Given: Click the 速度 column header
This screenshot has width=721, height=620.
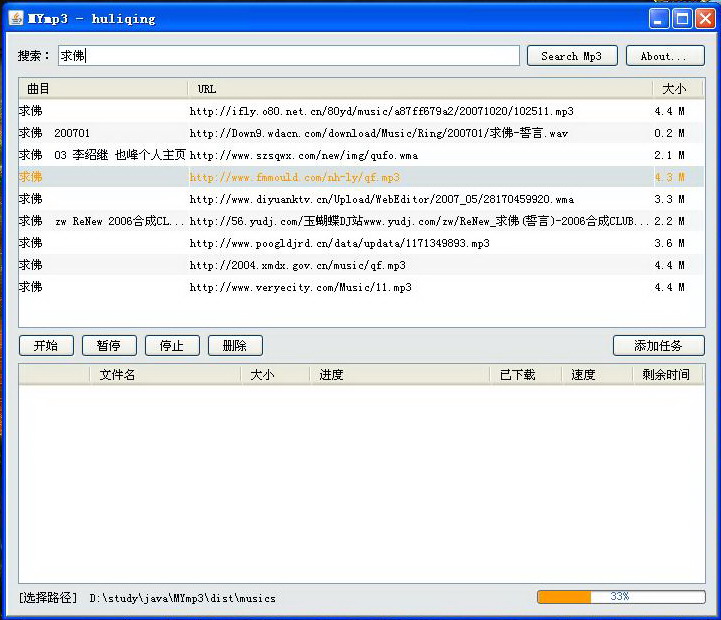Looking at the screenshot, I should 597,375.
